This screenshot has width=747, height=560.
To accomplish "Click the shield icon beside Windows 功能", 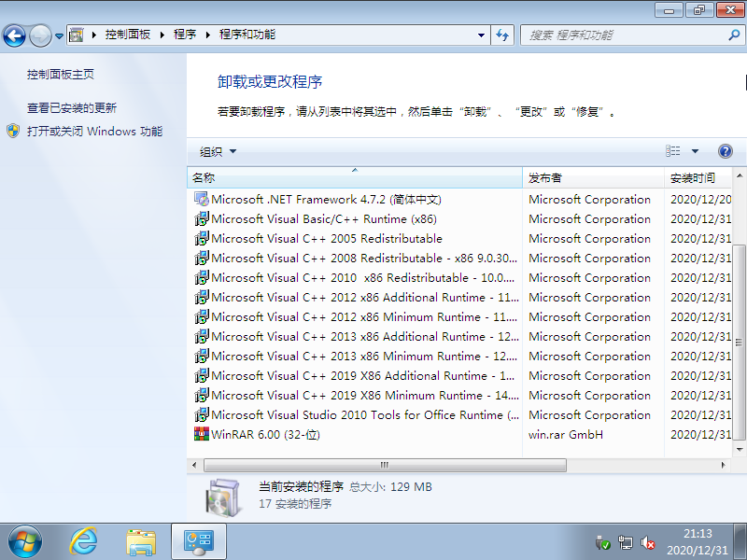I will coord(13,131).
